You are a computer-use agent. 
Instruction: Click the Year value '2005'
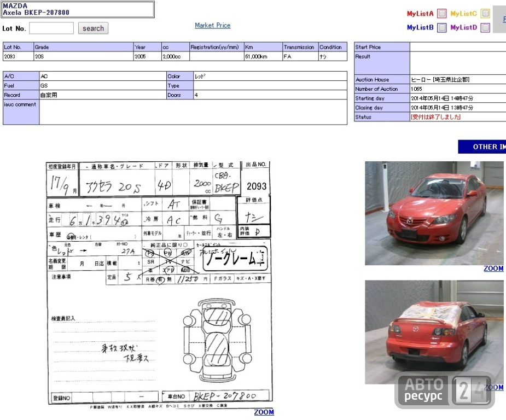140,56
